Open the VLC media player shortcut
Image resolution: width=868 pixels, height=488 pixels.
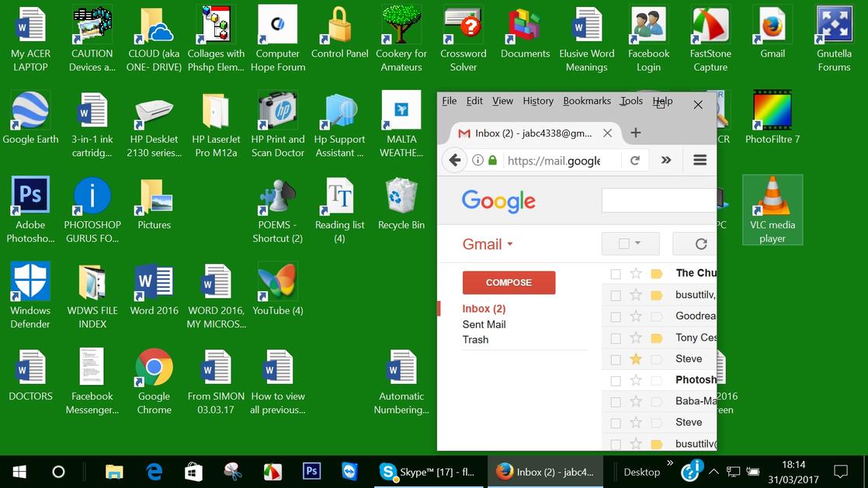coord(773,210)
